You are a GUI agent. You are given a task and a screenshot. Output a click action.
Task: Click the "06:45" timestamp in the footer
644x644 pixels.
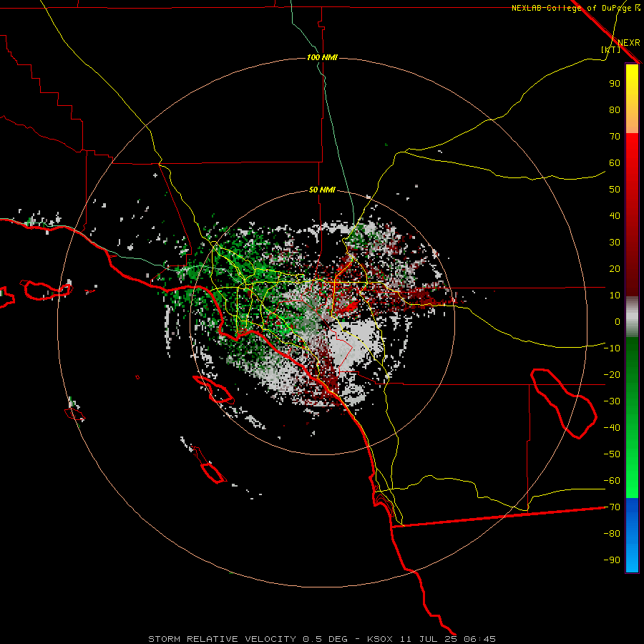[479, 639]
